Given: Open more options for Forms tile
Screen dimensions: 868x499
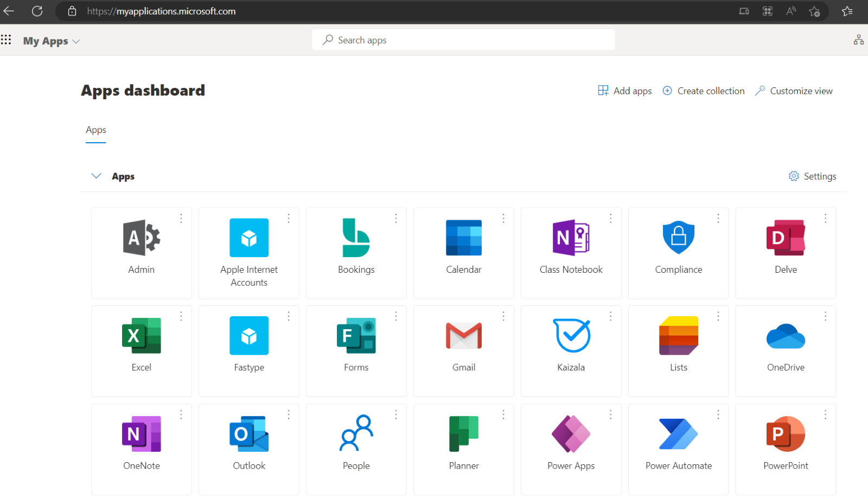Looking at the screenshot, I should click(396, 316).
